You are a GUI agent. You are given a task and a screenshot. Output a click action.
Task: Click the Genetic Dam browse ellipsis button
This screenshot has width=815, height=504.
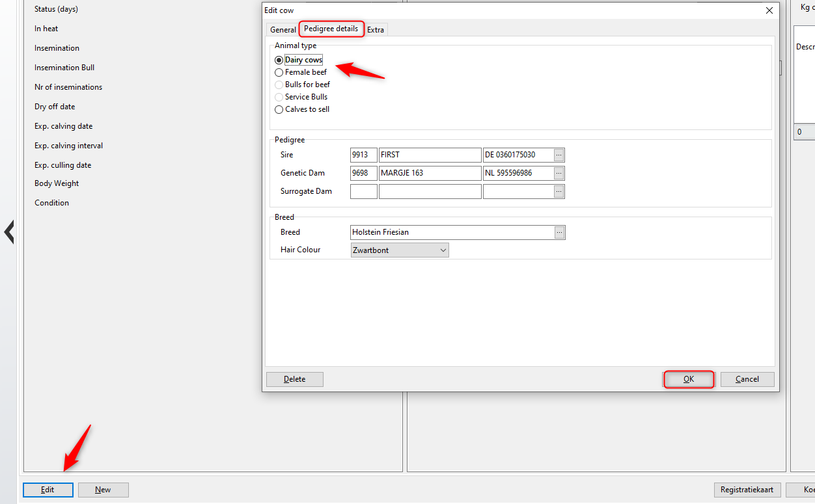(559, 173)
